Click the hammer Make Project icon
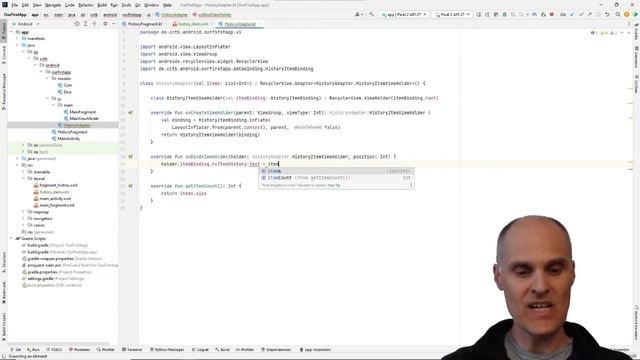The height and width of the screenshot is (360, 640). pyautogui.click(x=371, y=14)
